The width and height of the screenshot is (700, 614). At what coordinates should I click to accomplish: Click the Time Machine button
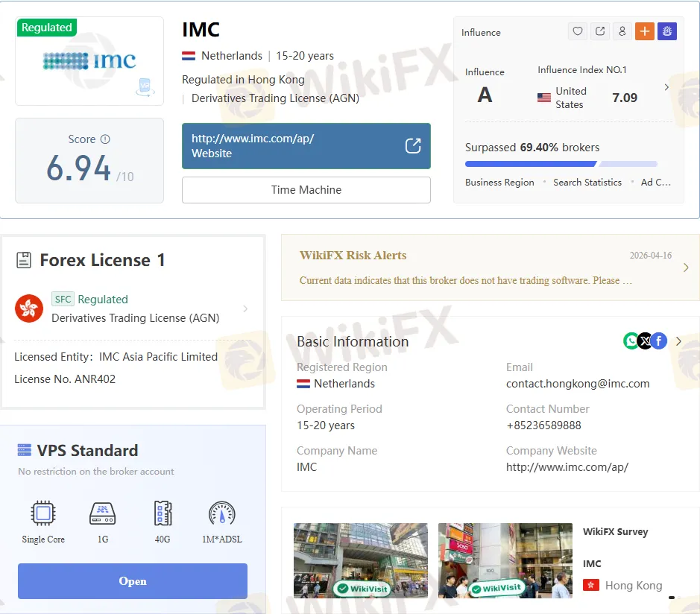[306, 190]
